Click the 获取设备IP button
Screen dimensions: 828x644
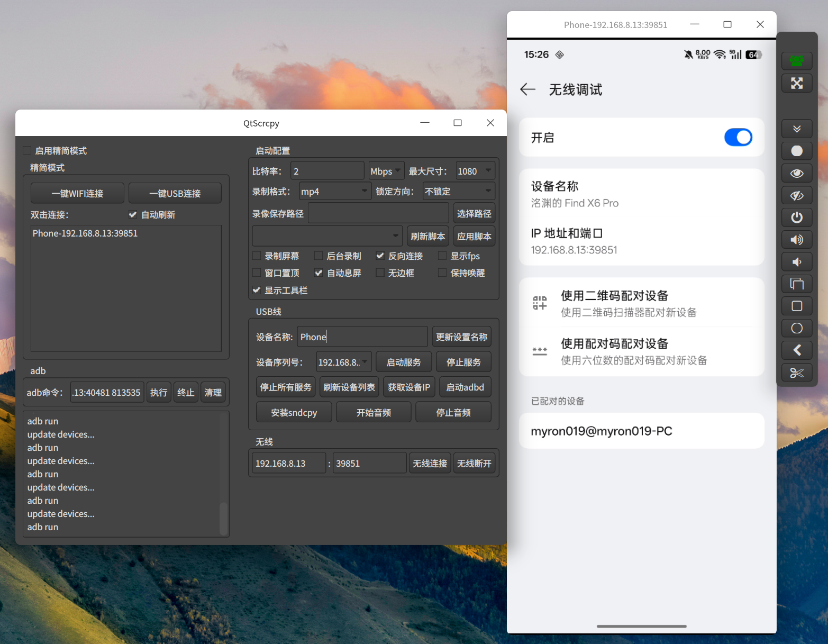click(x=409, y=387)
